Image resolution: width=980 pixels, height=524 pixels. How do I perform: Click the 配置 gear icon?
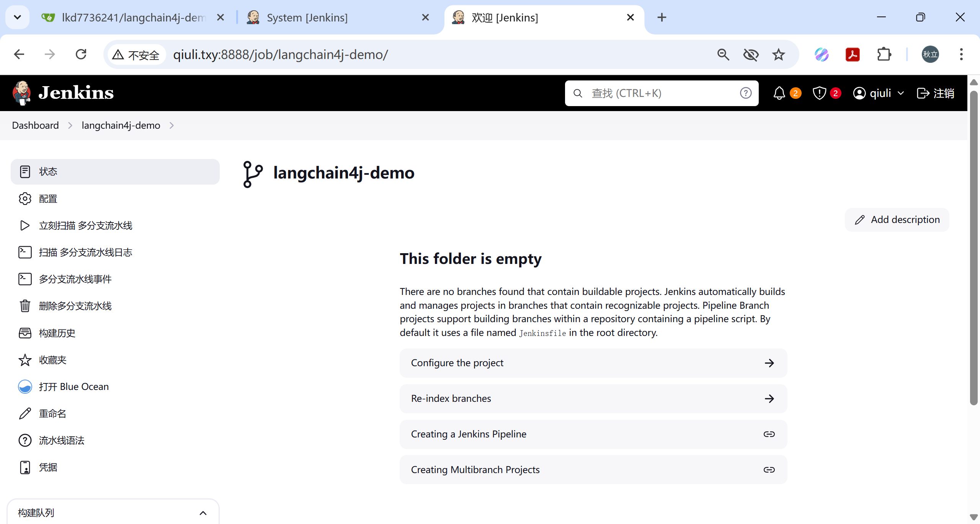[x=25, y=199]
